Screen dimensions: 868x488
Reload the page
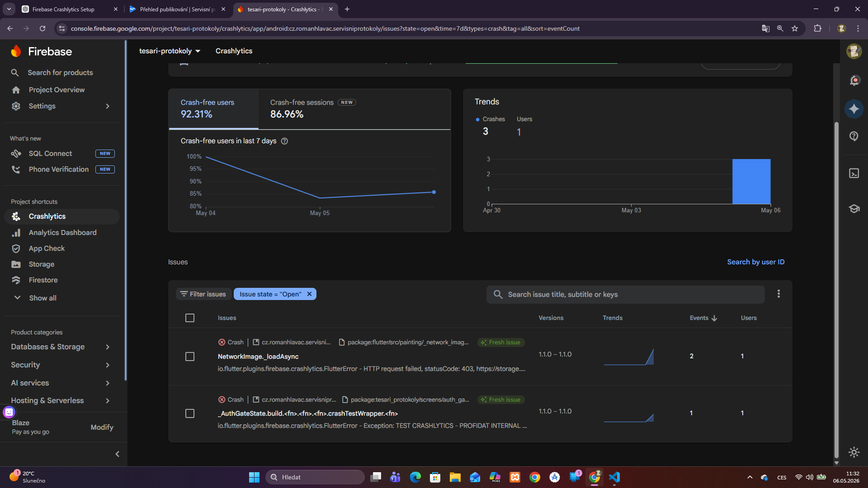42,28
